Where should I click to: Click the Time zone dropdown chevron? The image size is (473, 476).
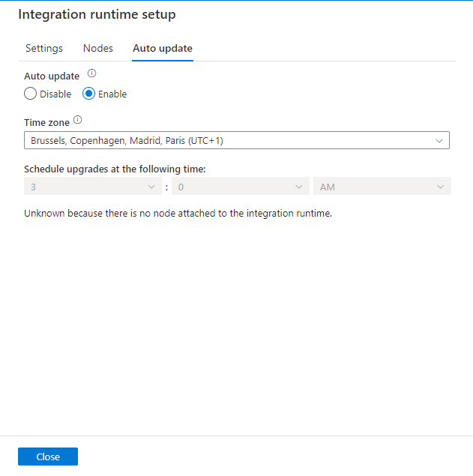439,141
